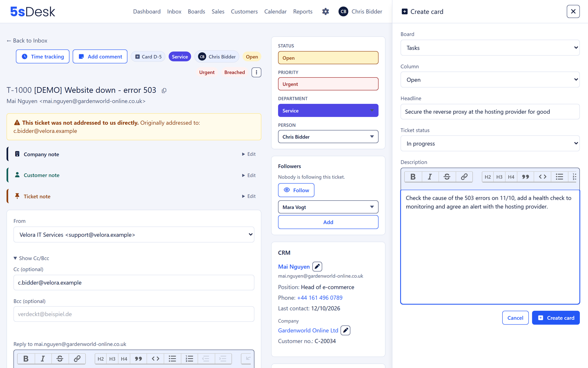Insert a blockquote in the card Description toolbar
588x368 pixels.
526,177
